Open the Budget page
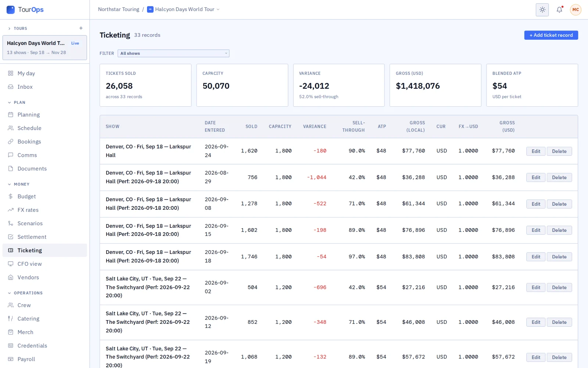Screen dimensions: 588x368 point(45,197)
